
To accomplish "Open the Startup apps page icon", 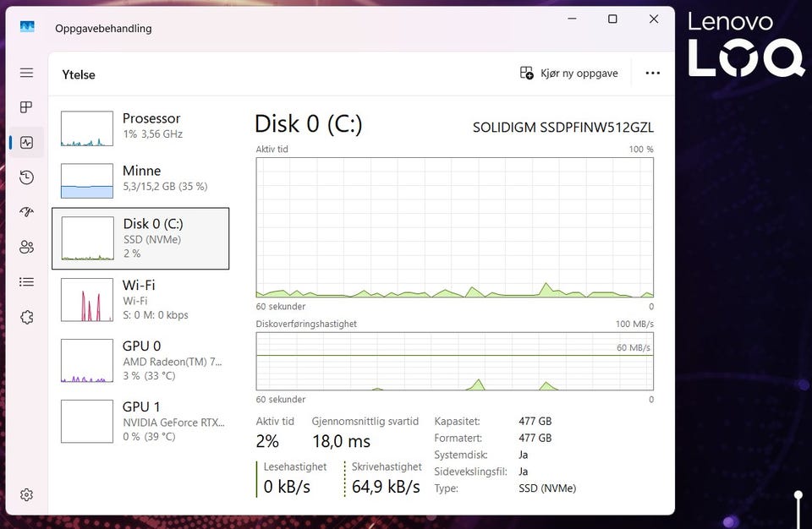I will click(x=26, y=212).
